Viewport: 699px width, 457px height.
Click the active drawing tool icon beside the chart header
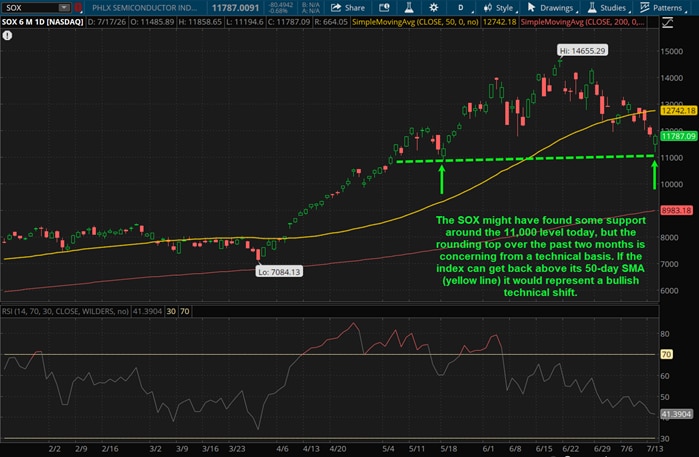(667, 22)
